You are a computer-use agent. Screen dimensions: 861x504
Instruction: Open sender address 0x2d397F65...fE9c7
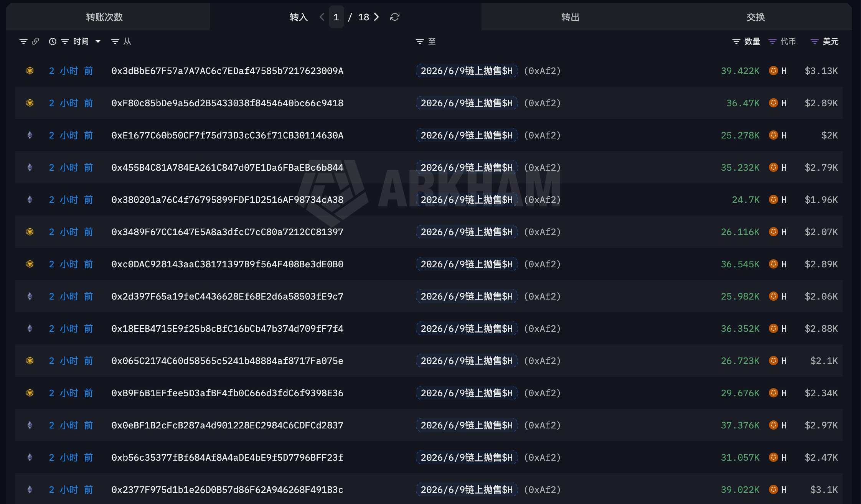click(x=227, y=296)
